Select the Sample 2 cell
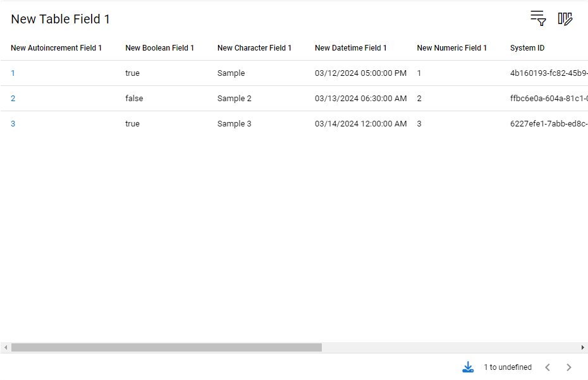 tap(234, 99)
